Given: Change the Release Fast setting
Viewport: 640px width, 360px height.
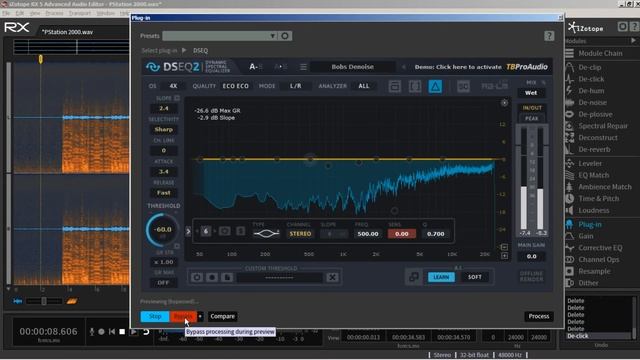Looking at the screenshot, I should click(x=164, y=193).
